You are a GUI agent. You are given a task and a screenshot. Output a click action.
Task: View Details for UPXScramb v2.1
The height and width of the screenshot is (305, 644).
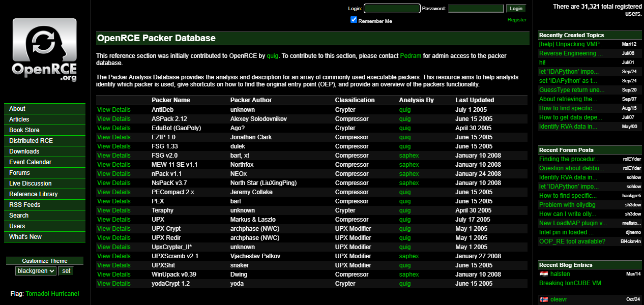[114, 256]
